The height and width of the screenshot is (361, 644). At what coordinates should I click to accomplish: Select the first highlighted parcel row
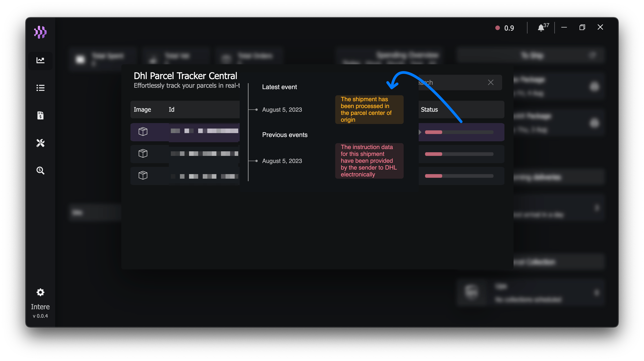click(184, 131)
